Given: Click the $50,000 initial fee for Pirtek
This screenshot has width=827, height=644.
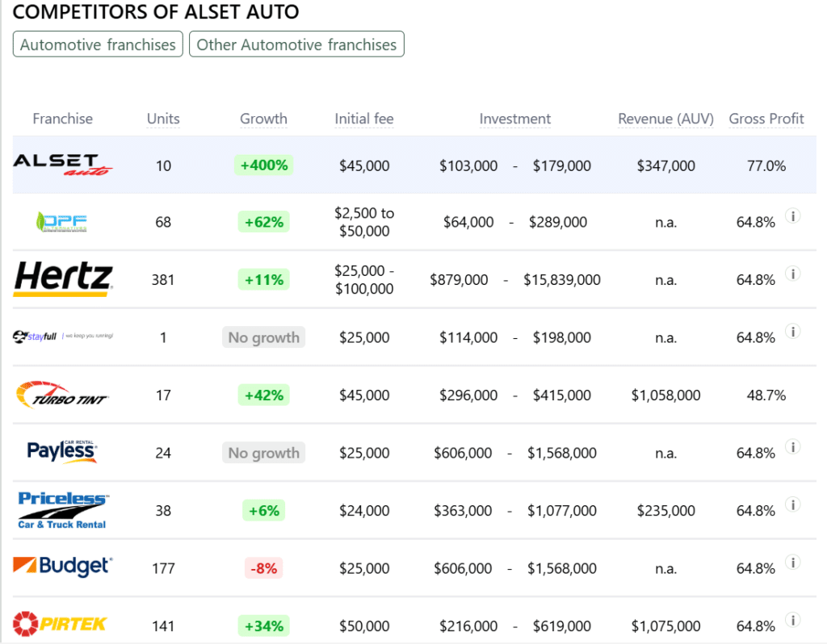Looking at the screenshot, I should point(364,625).
